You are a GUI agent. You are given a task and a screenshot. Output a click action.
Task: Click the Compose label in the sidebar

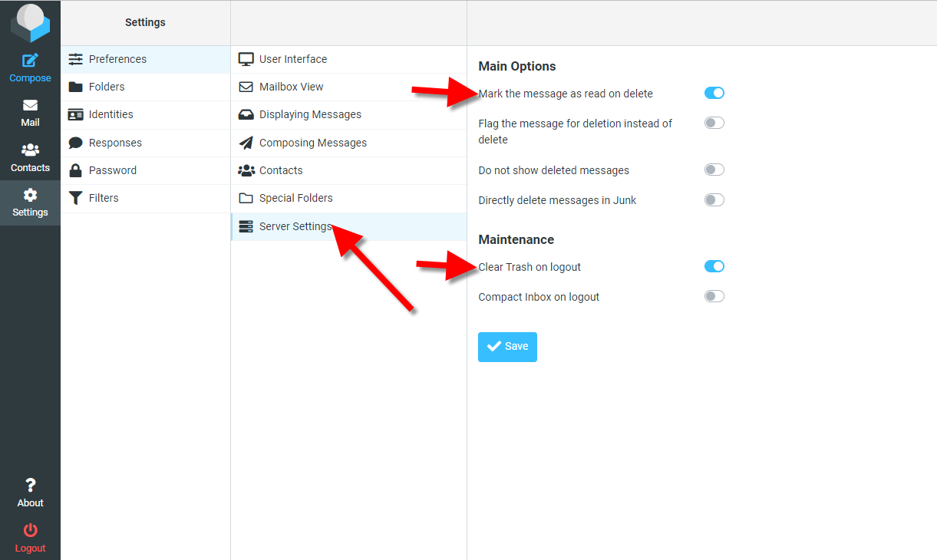pos(30,78)
